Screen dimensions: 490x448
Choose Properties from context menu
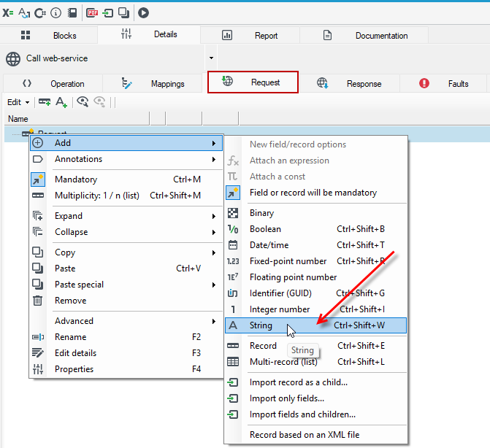click(x=126, y=369)
